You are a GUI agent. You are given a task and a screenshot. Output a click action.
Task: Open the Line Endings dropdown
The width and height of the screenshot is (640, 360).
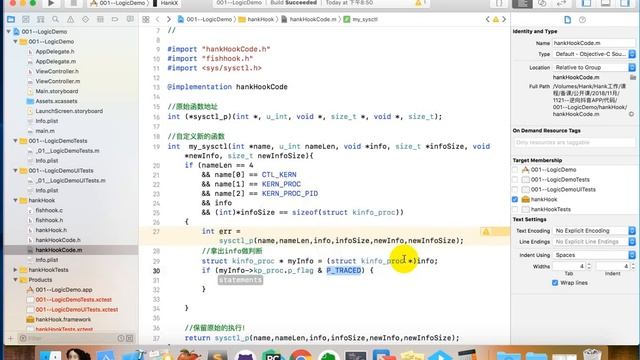point(594,242)
